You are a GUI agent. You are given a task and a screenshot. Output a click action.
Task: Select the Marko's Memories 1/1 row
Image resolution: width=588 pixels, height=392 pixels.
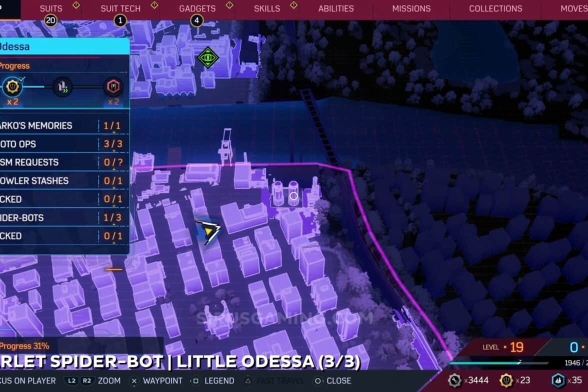(x=64, y=125)
